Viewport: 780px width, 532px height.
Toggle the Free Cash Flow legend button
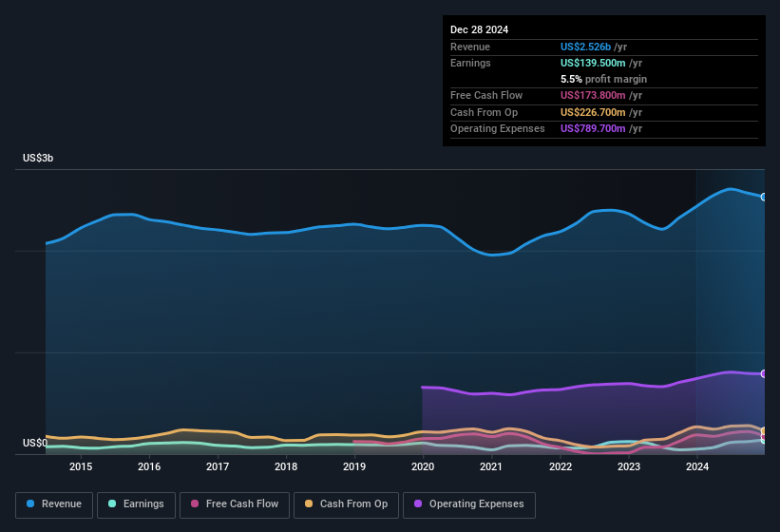click(235, 505)
